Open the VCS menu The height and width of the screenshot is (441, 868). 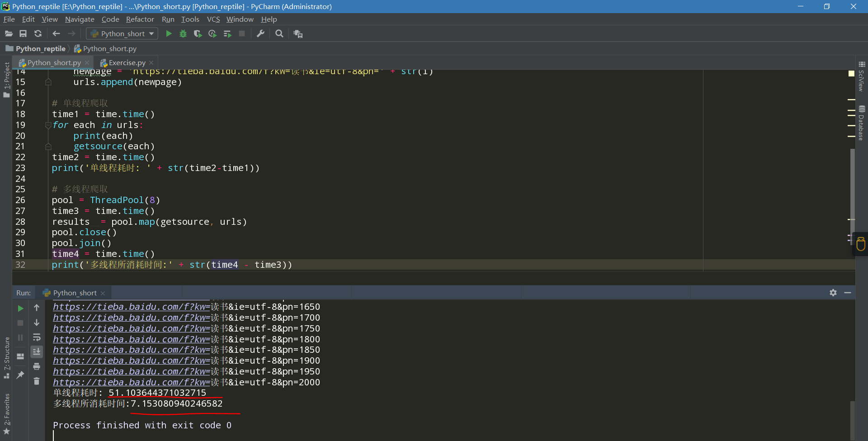click(213, 19)
